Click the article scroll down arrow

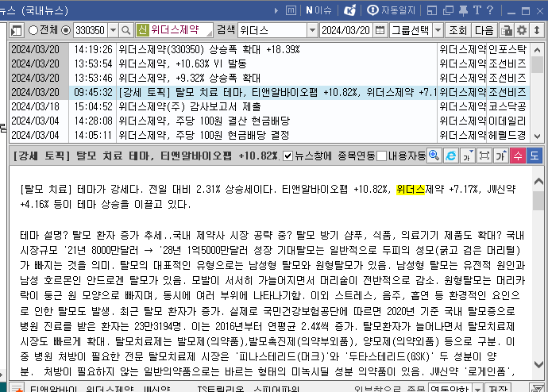click(538, 364)
